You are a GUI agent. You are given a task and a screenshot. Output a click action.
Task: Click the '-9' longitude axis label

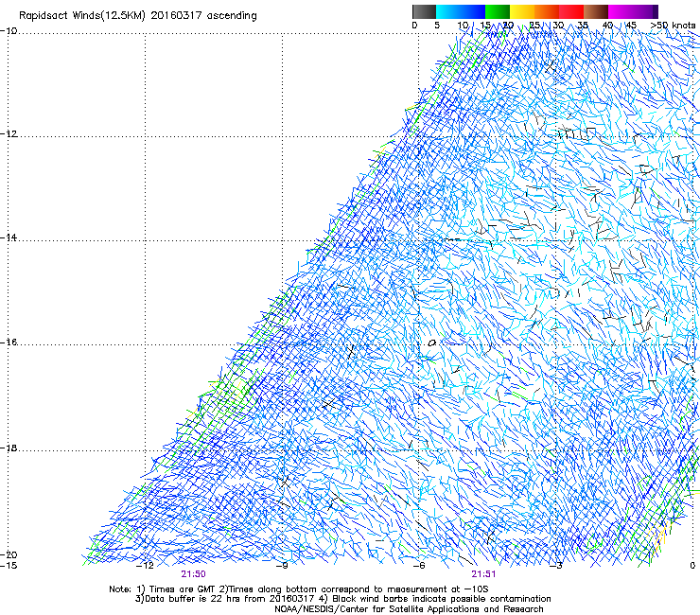[282, 566]
